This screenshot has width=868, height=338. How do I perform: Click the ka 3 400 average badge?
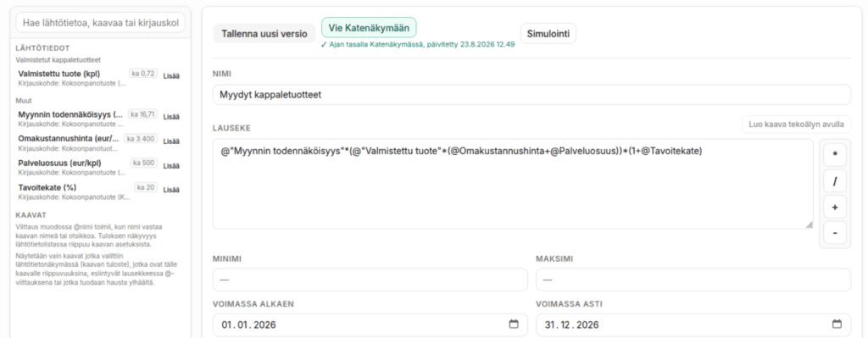[x=141, y=138]
